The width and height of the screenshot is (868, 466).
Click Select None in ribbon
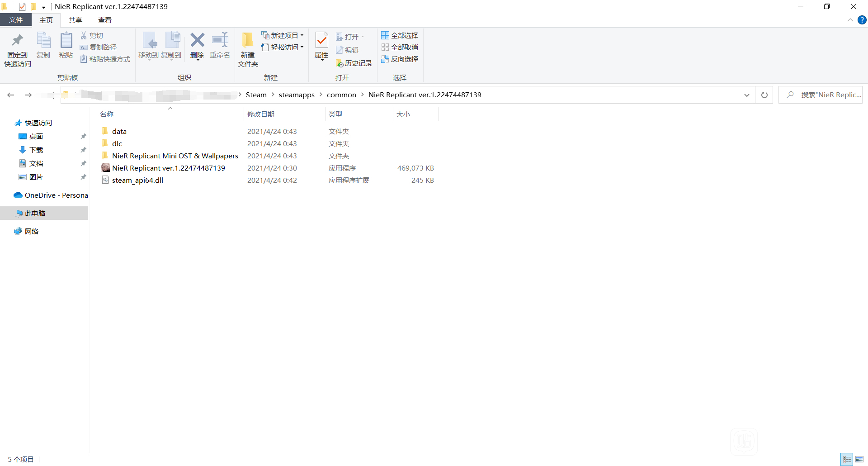pos(400,47)
